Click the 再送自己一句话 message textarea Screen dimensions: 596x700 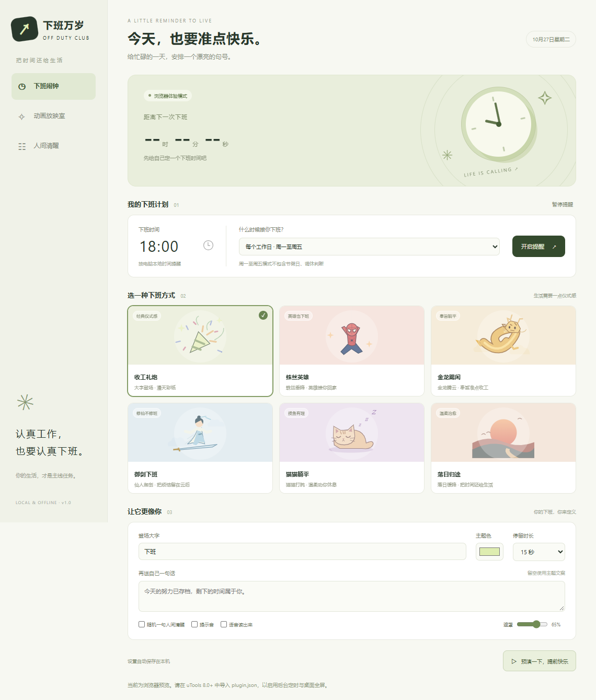(352, 596)
